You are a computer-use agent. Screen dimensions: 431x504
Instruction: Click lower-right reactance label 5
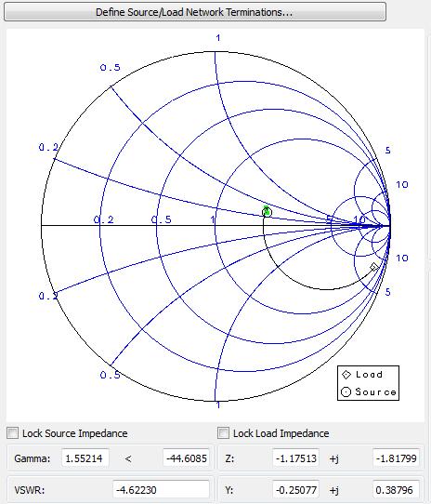pos(388,292)
